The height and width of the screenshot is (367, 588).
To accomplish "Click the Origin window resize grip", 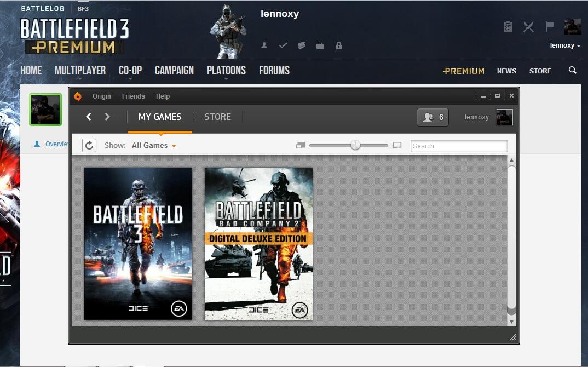I will point(512,337).
